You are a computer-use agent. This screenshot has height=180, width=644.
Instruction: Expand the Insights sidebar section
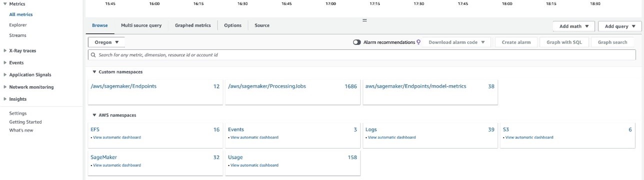5,99
